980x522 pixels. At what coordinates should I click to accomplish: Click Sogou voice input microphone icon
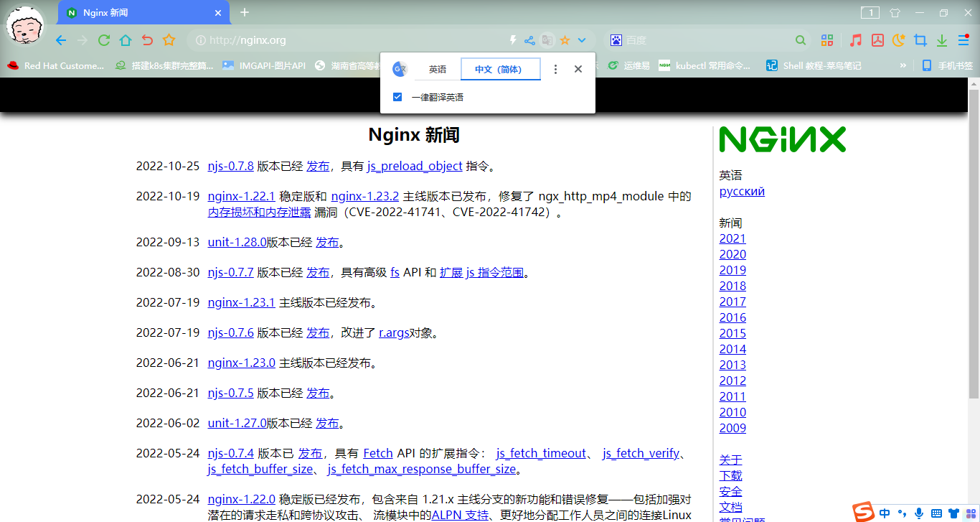[919, 513]
